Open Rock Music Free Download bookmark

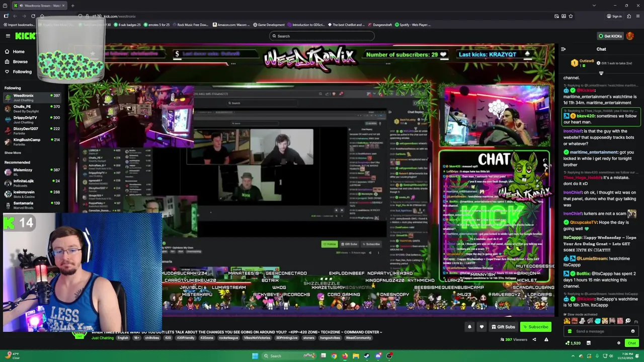point(190,25)
